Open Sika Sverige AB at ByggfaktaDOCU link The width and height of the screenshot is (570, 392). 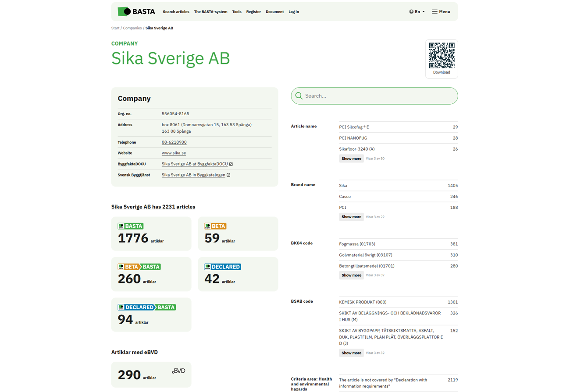coord(195,164)
